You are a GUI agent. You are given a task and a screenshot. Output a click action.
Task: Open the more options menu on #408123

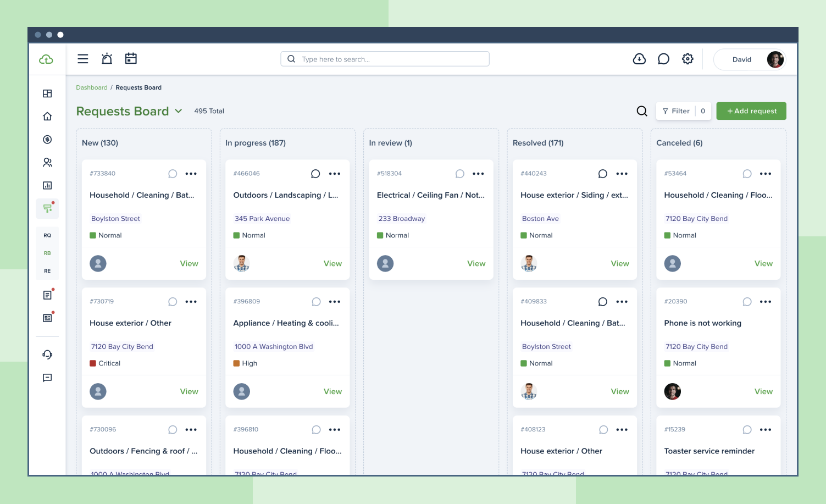click(622, 430)
